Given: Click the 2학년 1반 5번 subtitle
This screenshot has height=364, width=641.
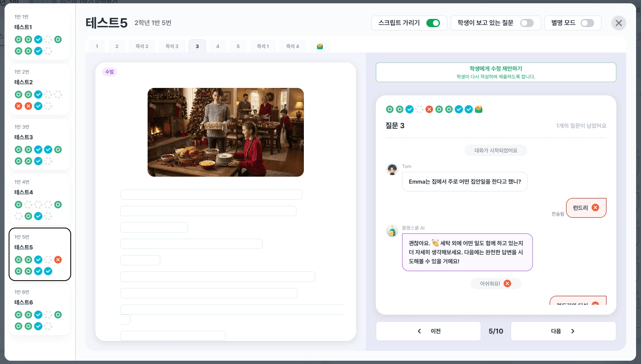Looking at the screenshot, I should [153, 23].
